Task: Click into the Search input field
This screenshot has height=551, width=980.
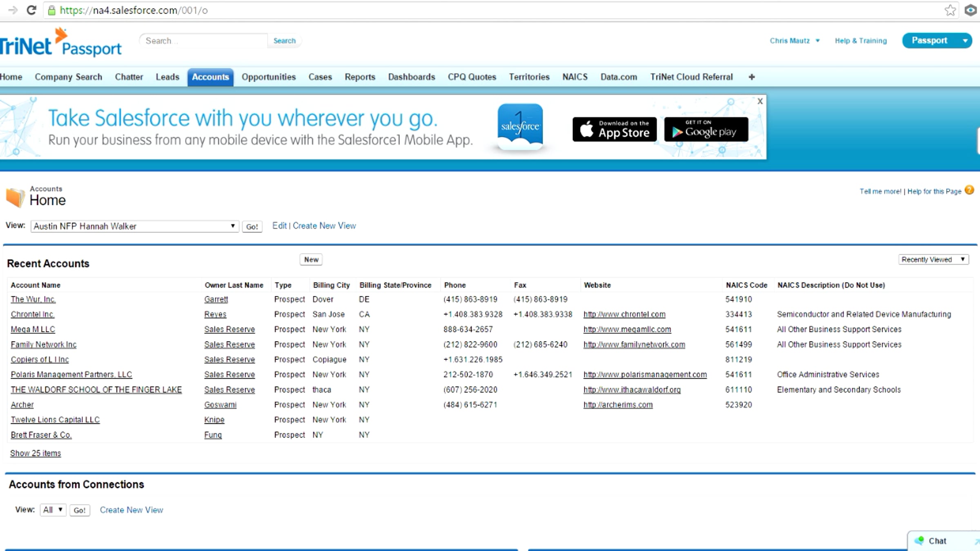Action: [x=203, y=41]
